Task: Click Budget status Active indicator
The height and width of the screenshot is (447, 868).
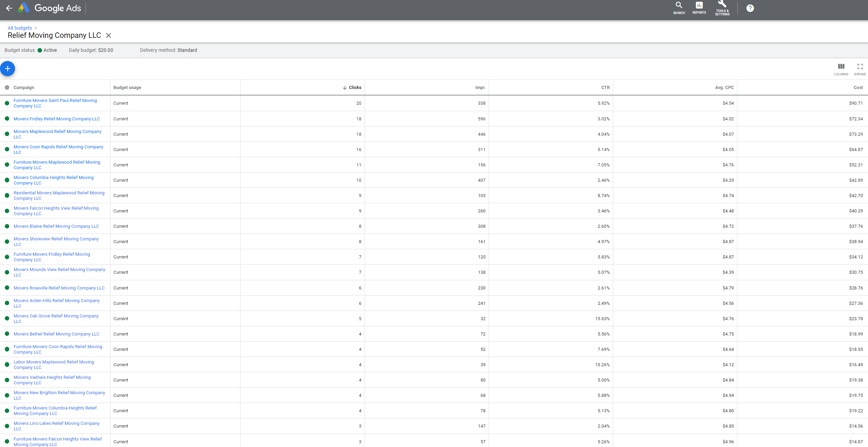Action: (41, 50)
